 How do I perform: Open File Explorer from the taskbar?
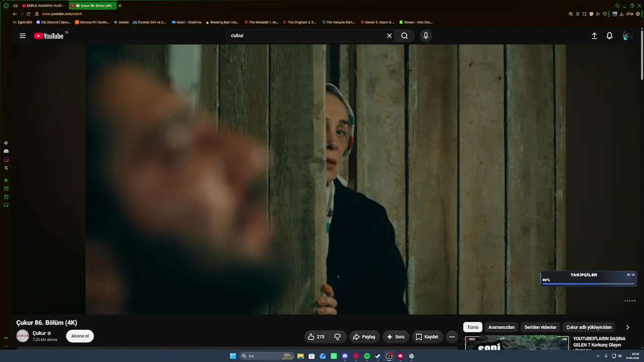click(300, 356)
